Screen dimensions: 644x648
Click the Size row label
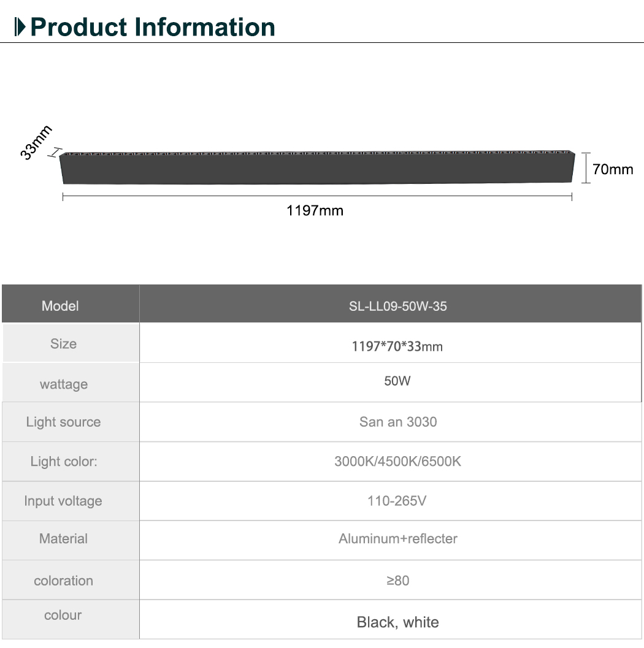point(63,344)
